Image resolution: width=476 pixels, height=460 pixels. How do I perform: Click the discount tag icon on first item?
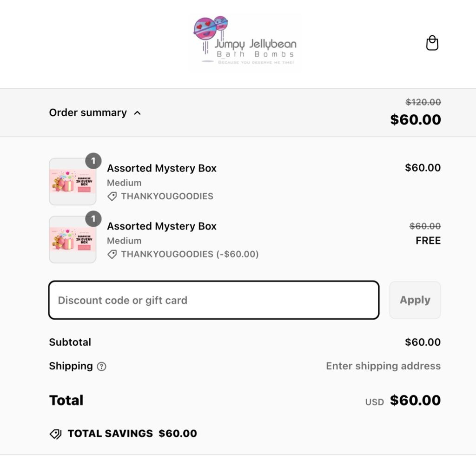pyautogui.click(x=112, y=197)
